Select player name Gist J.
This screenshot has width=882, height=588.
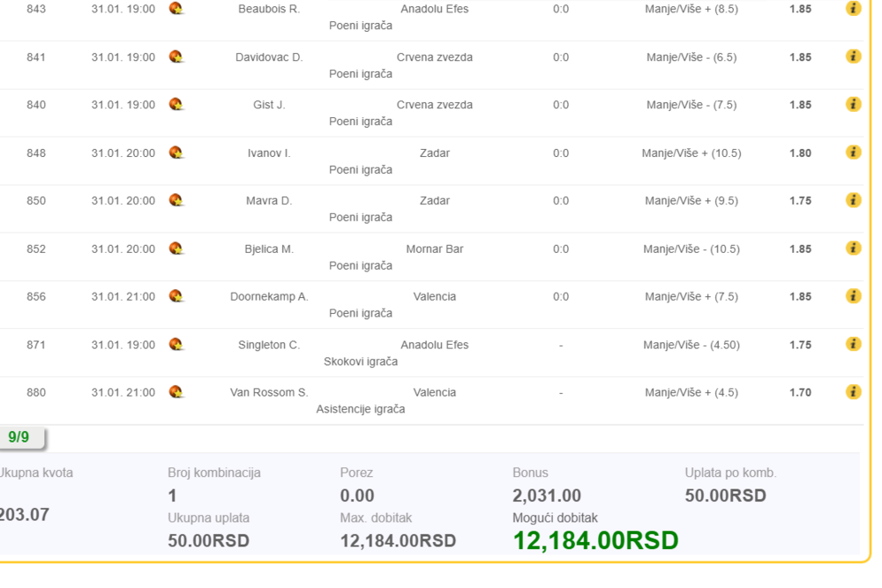coord(269,105)
